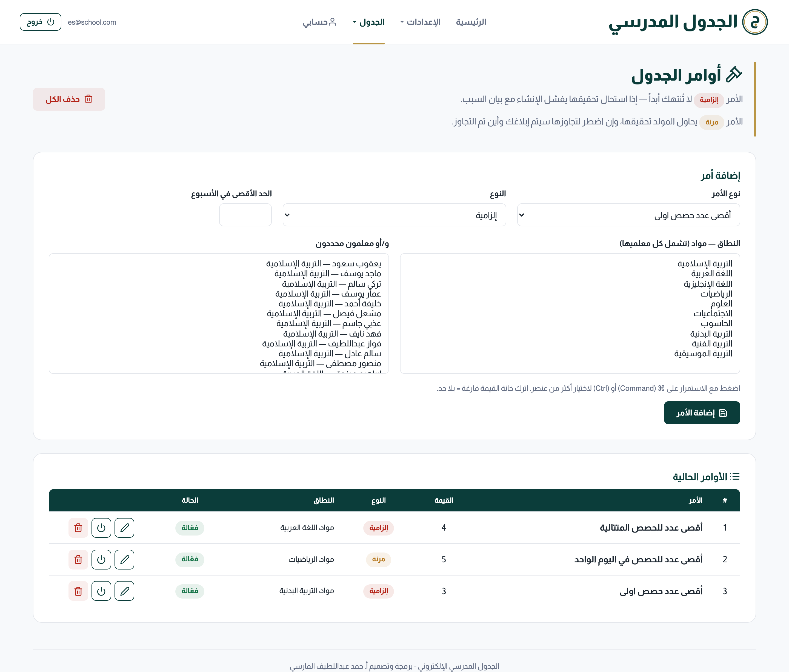Toggle power for the Arabic language order
This screenshot has width=789, height=672.
pyautogui.click(x=101, y=528)
